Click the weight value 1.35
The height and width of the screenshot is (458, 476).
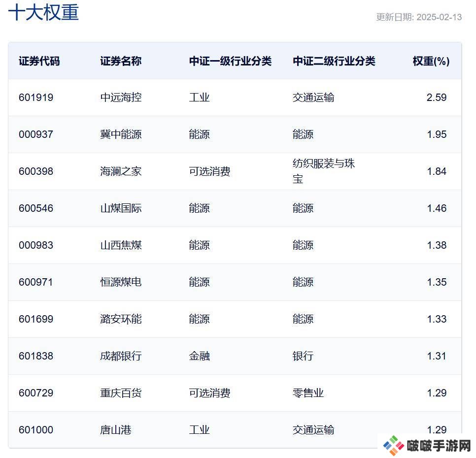tap(437, 282)
